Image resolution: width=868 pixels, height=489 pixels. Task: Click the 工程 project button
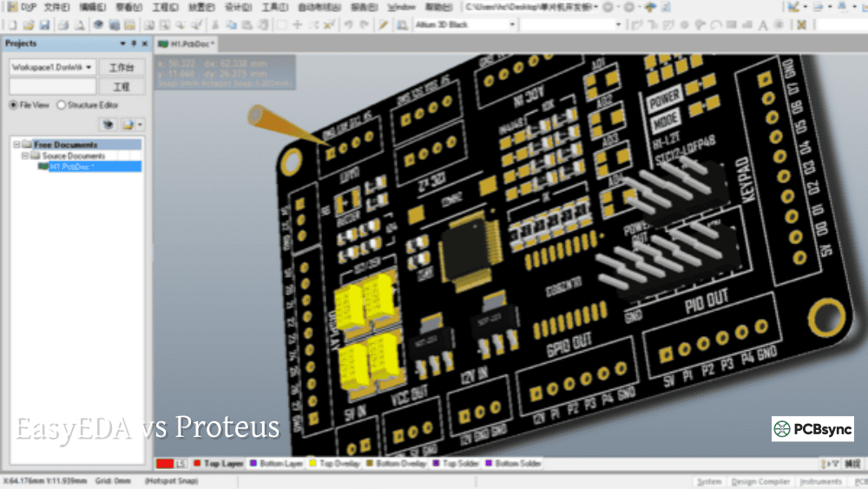122,87
